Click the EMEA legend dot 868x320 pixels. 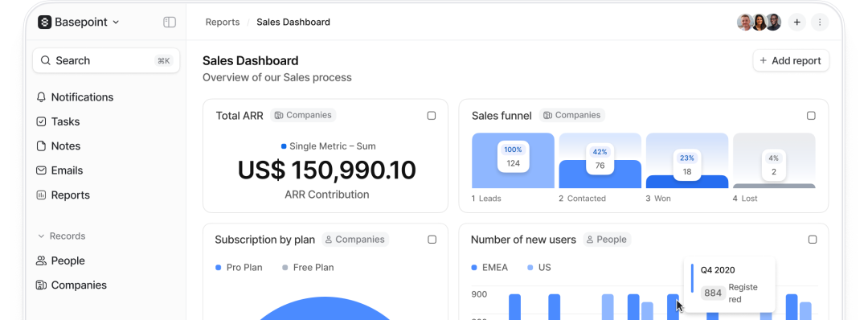[474, 268]
